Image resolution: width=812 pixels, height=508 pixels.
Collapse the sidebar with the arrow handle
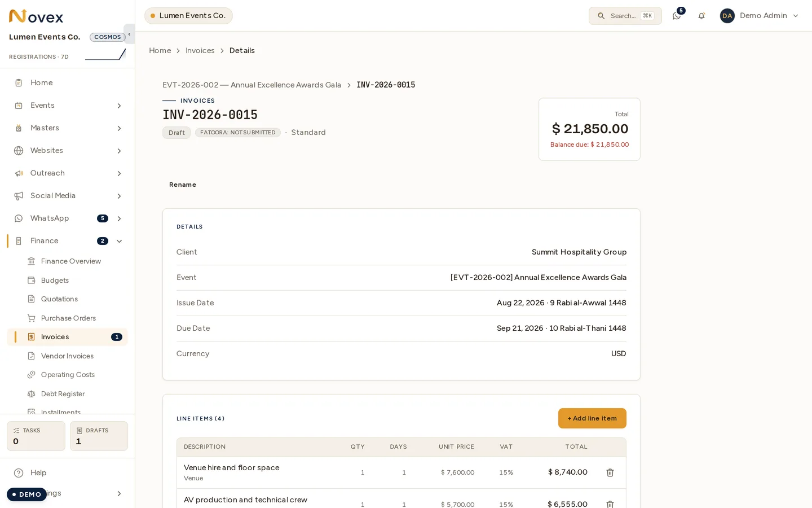(129, 34)
